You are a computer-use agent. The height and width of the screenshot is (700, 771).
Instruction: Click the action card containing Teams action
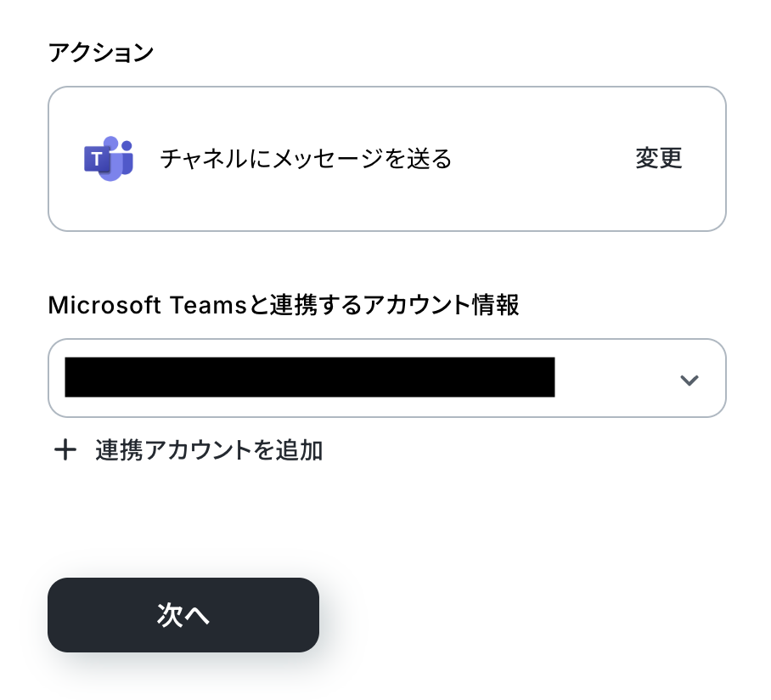tap(387, 159)
